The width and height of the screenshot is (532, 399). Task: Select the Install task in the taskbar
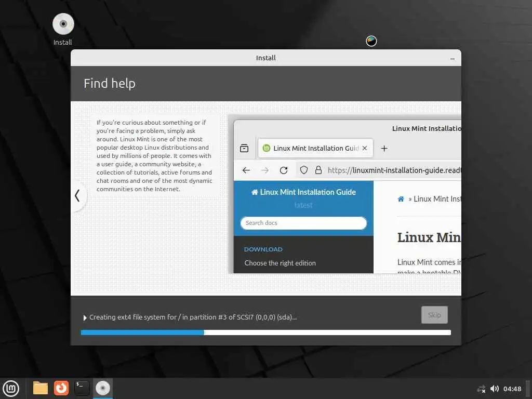[x=102, y=388]
